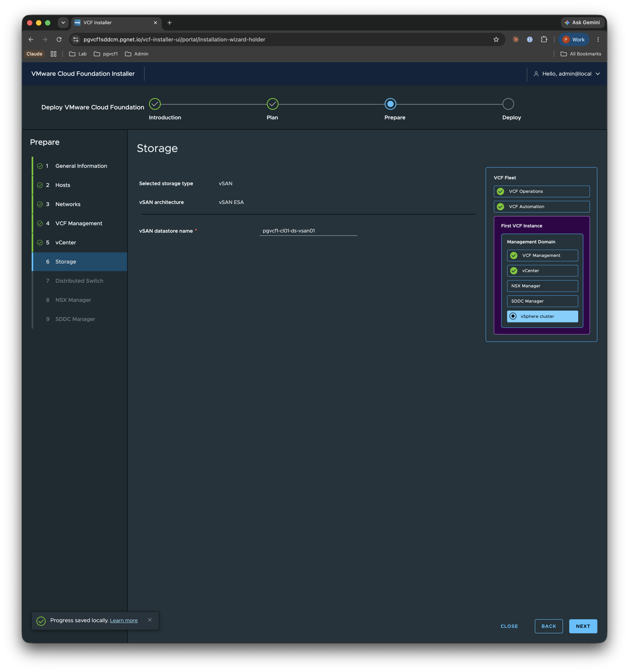Open the Lab bookmarks folder
Viewport: 629px width, 672px height.
(78, 54)
